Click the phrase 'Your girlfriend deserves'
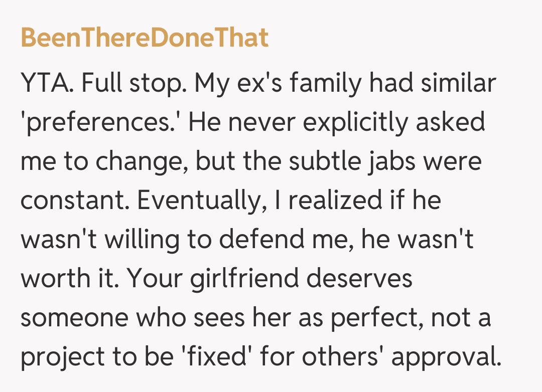 point(268,278)
